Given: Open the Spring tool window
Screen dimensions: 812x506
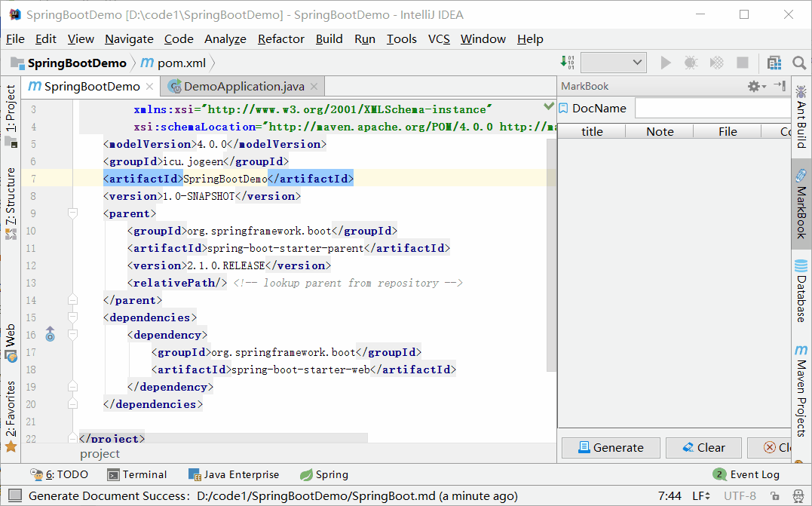Looking at the screenshot, I should (x=324, y=474).
